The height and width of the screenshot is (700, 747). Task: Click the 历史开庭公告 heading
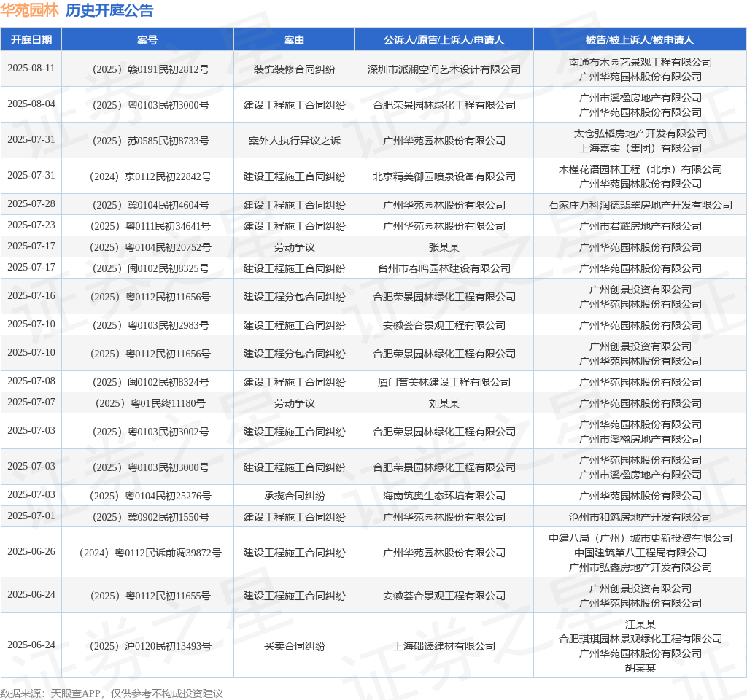tap(109, 10)
